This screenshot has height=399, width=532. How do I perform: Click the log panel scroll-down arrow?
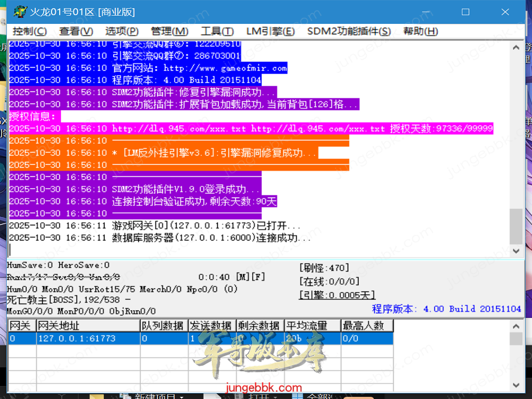tap(516, 250)
